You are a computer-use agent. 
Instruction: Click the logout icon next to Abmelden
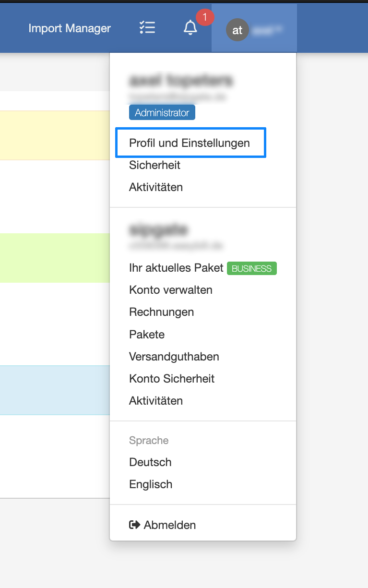[136, 525]
